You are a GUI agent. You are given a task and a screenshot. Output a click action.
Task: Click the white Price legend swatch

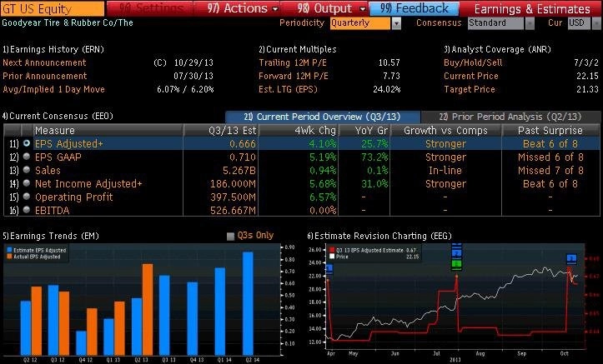pos(332,256)
